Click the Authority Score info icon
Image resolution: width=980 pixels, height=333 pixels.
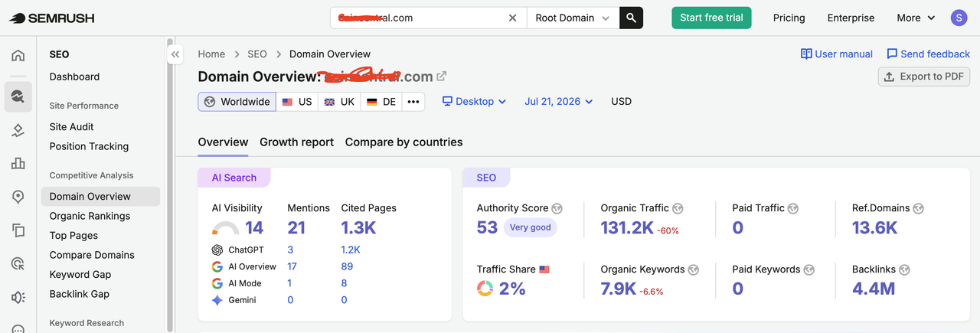[x=557, y=208]
